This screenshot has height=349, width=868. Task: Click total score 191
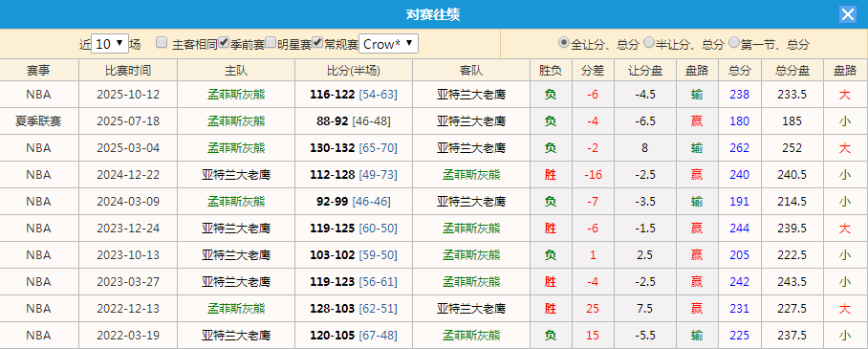click(x=740, y=202)
